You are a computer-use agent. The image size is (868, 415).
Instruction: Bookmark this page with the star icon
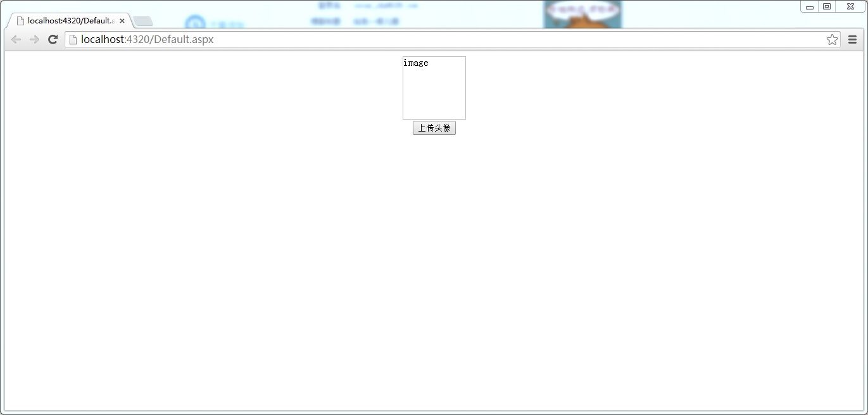point(832,39)
